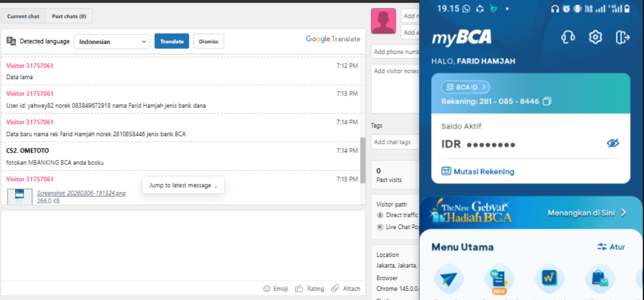Toggle the Saldo Aktif visibility eye icon
Screen dimensions: 644x300
613,143
